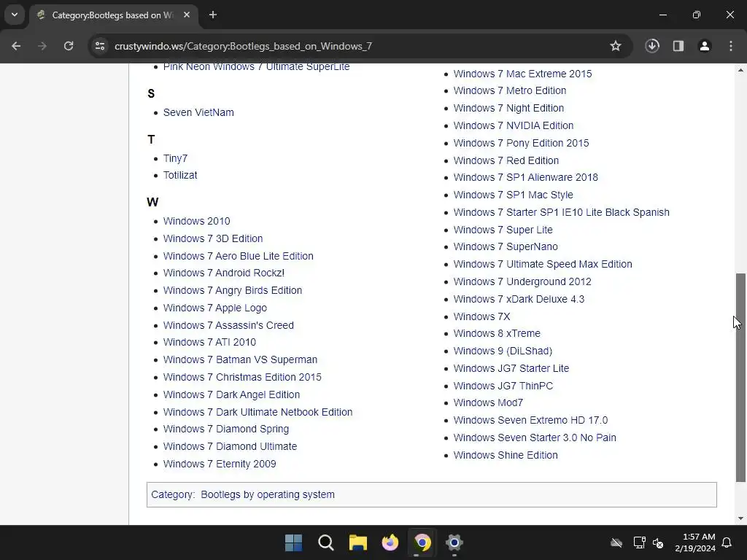Viewport: 747px width, 560px height.
Task: Close the Category:Bootlegs tab
Action: pos(187,15)
